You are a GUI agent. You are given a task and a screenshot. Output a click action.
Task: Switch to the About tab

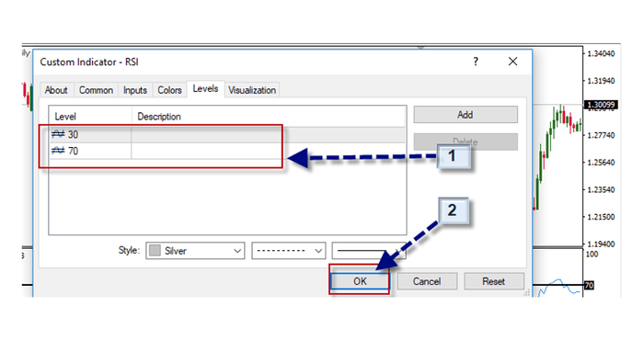(56, 90)
